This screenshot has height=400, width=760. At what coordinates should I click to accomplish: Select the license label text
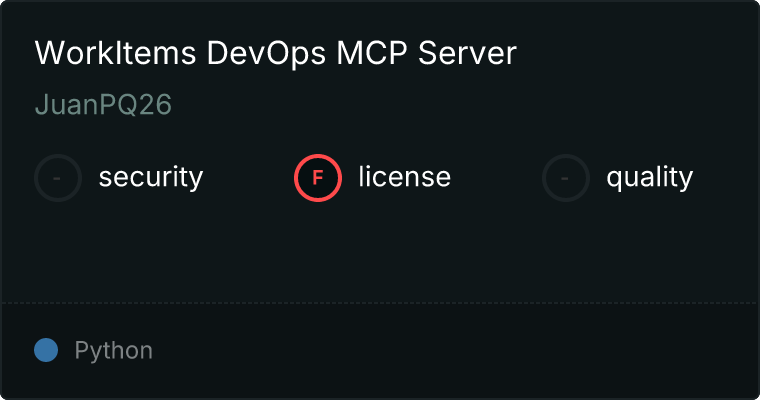coord(404,178)
